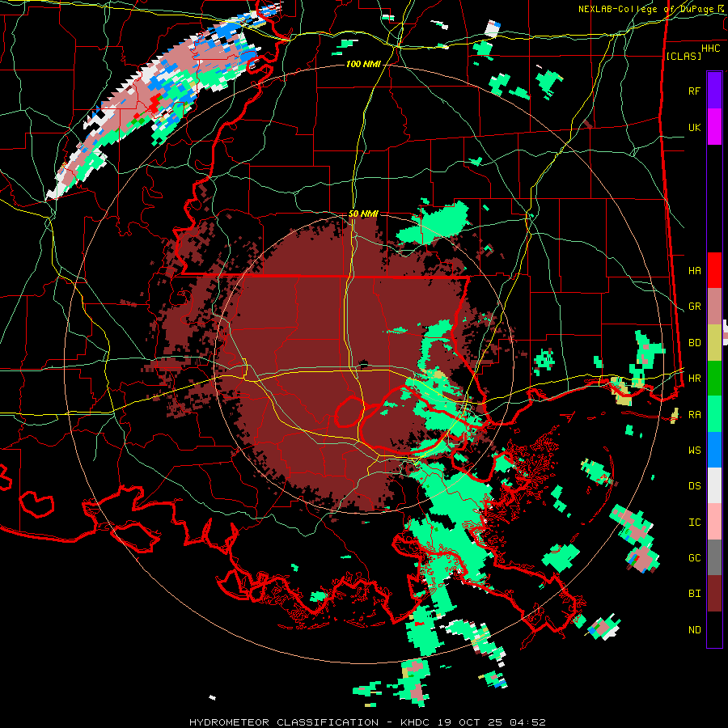Click the DS legend label
Image resolution: width=728 pixels, height=728 pixels.
point(694,486)
